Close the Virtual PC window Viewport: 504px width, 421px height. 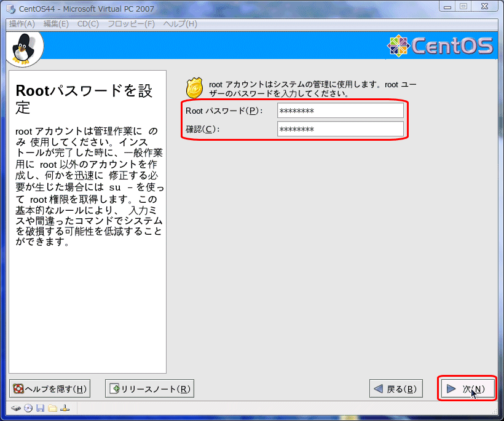coord(485,6)
